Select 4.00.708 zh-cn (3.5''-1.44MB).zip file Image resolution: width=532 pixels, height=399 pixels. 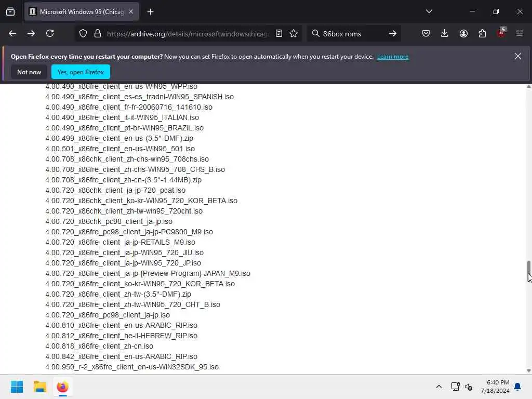(124, 180)
